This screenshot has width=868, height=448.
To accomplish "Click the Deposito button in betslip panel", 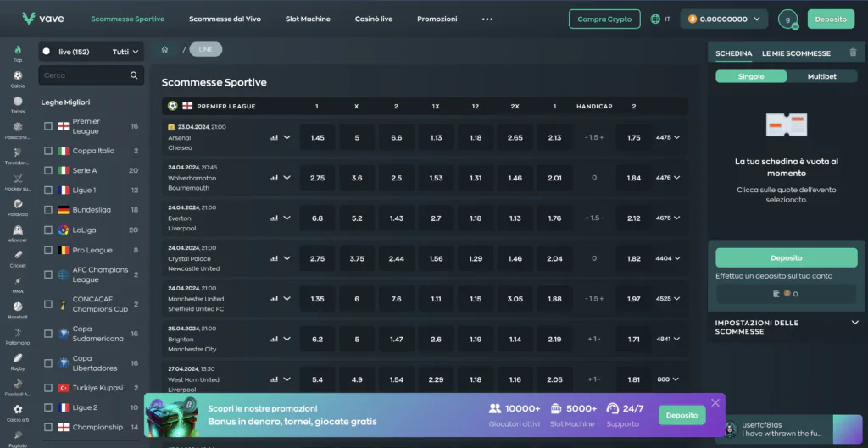I will pos(786,257).
